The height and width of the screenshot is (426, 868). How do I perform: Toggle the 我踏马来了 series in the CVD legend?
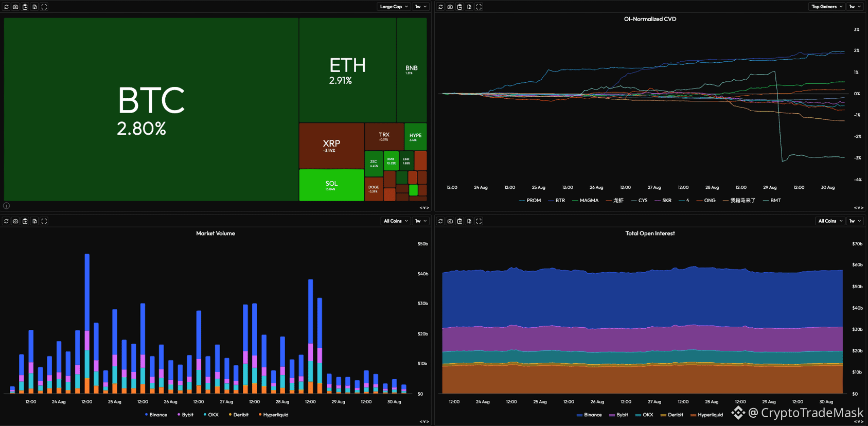pos(739,201)
